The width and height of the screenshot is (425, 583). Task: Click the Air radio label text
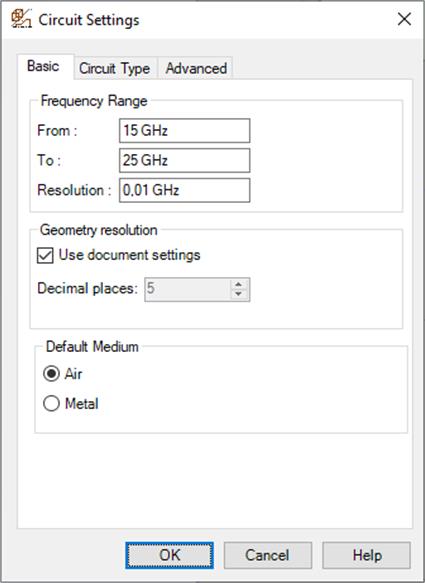[73, 374]
